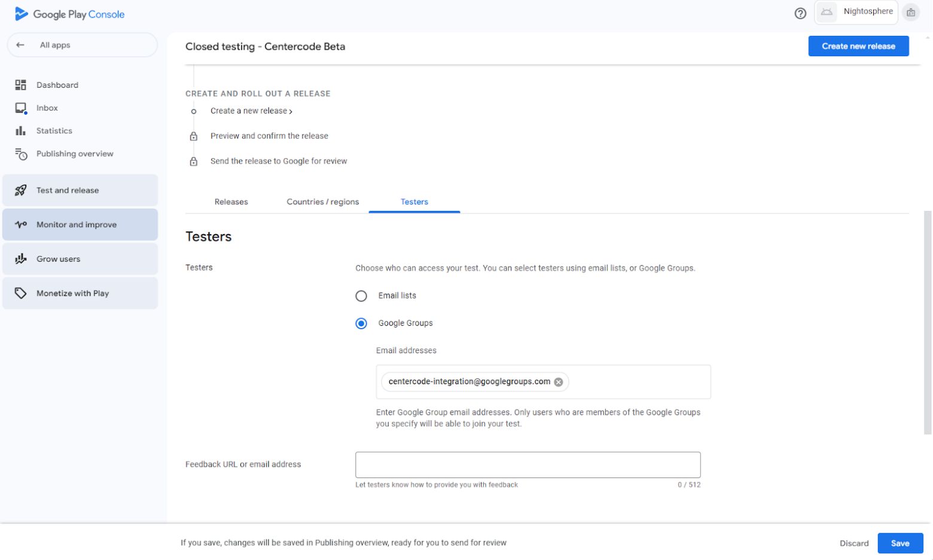Click the Publishing overview clock icon
Viewport: 933px width, 560px height.
[x=21, y=154]
